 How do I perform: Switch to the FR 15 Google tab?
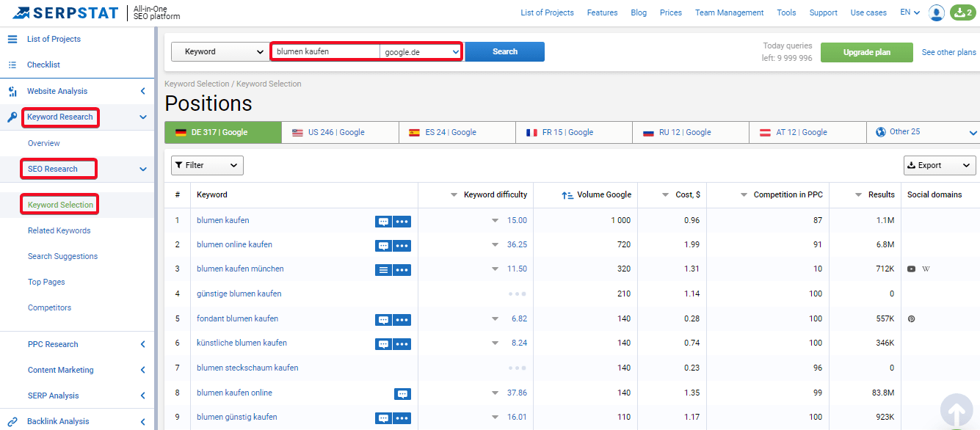tap(574, 132)
